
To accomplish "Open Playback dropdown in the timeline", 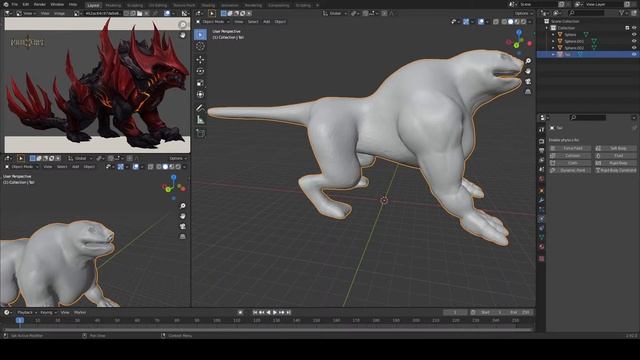I will tap(27, 313).
